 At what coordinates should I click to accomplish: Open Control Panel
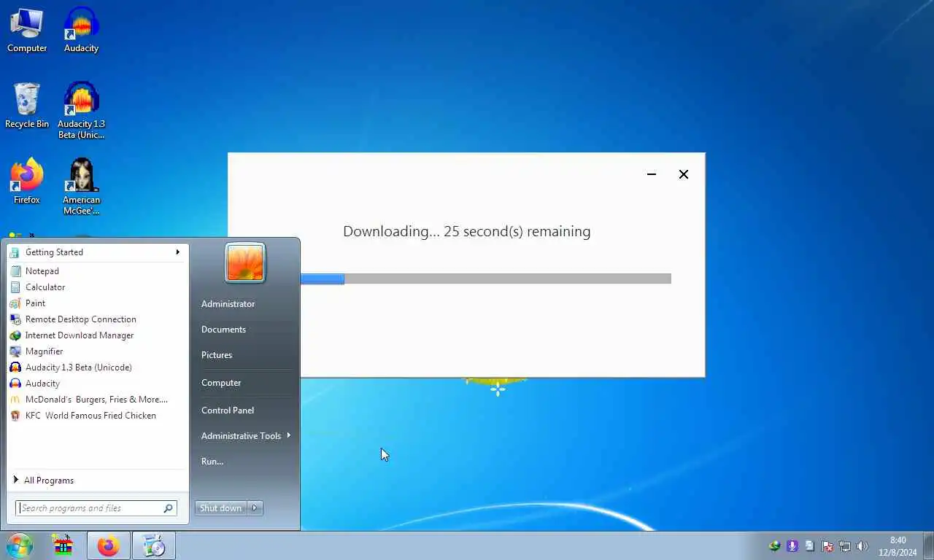coord(228,411)
